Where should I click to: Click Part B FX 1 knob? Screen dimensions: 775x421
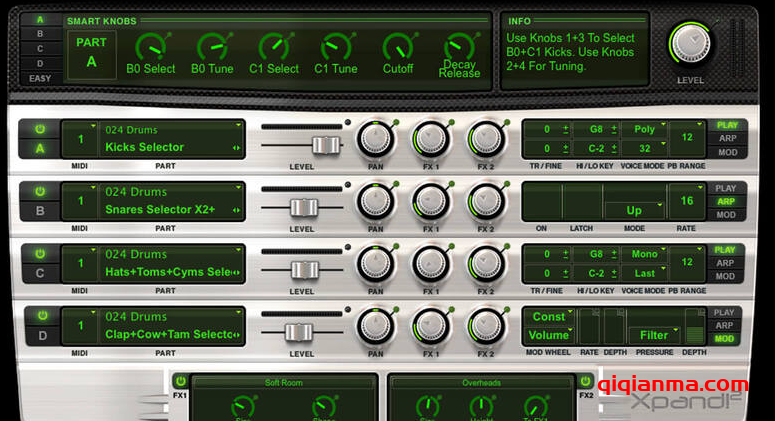(431, 202)
